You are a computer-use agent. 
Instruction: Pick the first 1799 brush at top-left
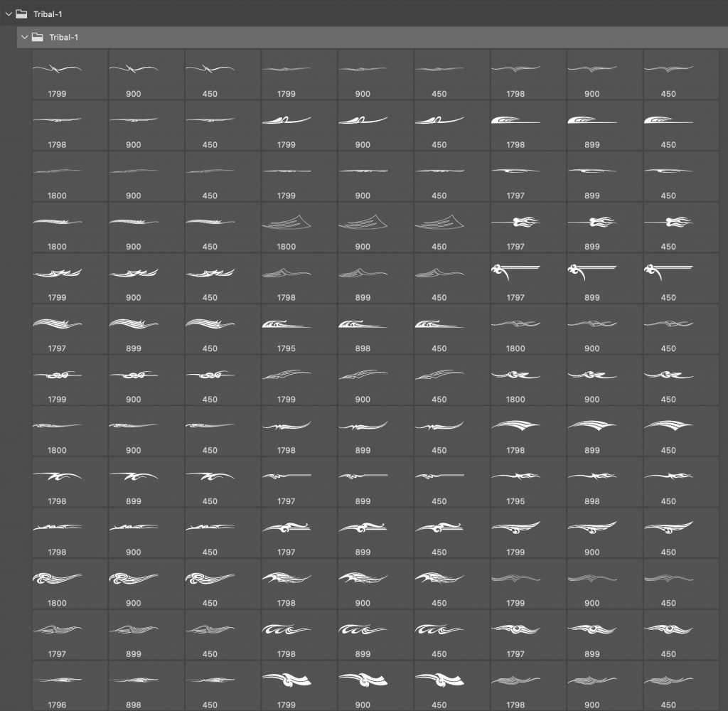click(57, 74)
